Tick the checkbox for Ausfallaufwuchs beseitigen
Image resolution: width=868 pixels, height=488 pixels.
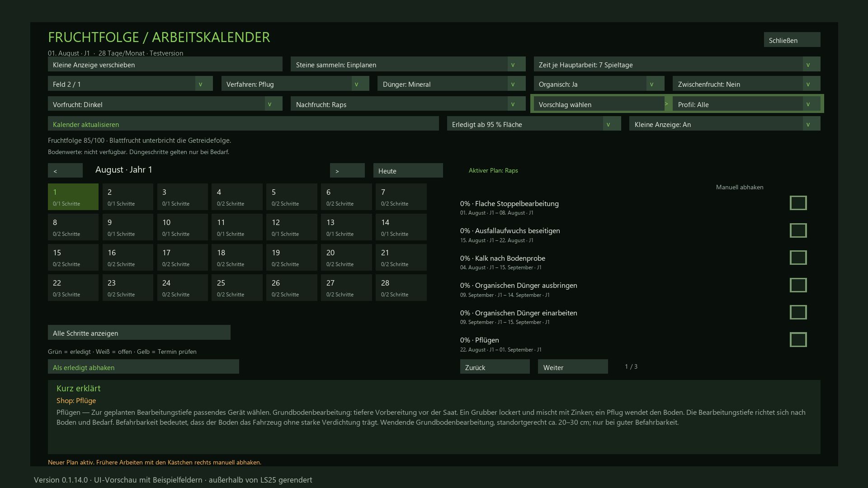[798, 230]
